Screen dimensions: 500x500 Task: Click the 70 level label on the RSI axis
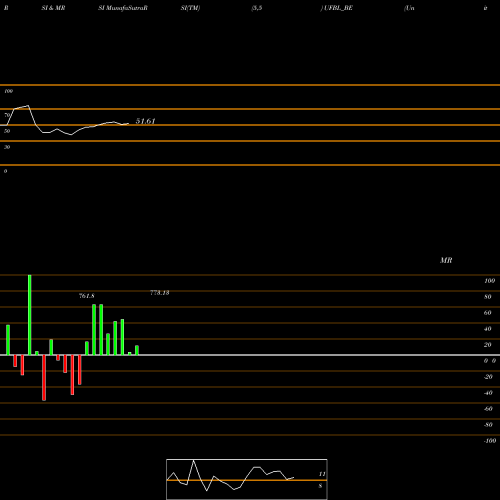coord(7,115)
